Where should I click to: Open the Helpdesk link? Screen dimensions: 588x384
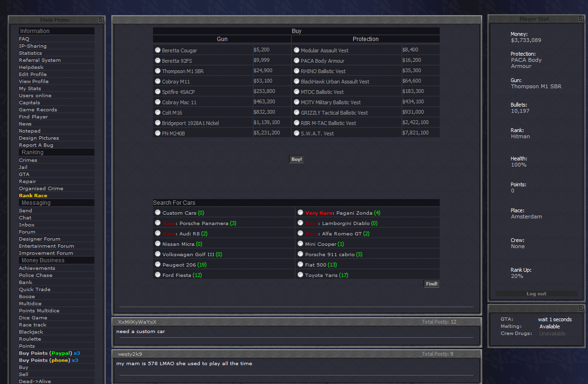click(31, 67)
